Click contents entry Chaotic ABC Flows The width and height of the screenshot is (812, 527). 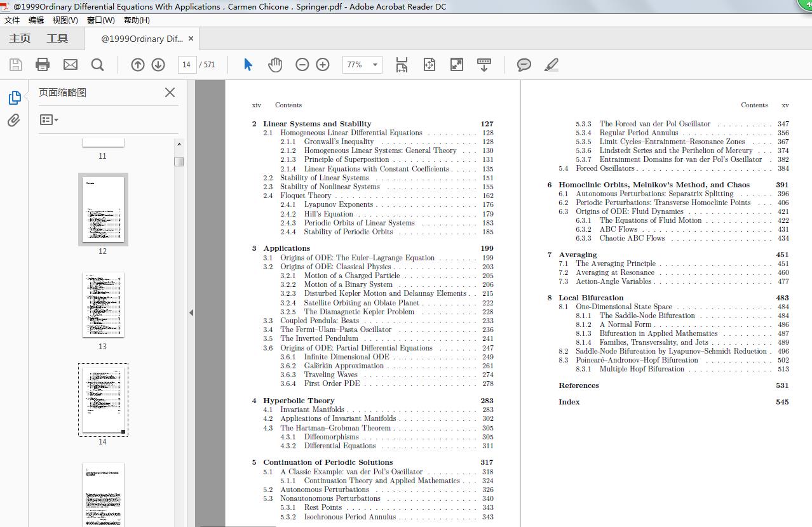click(x=632, y=238)
